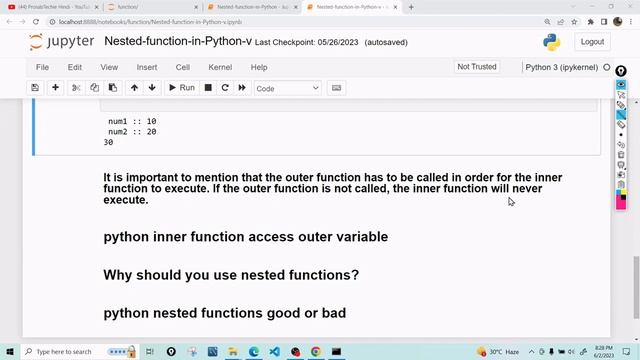Pick the pink color swatch
The width and height of the screenshot is (640, 360).
621,204
